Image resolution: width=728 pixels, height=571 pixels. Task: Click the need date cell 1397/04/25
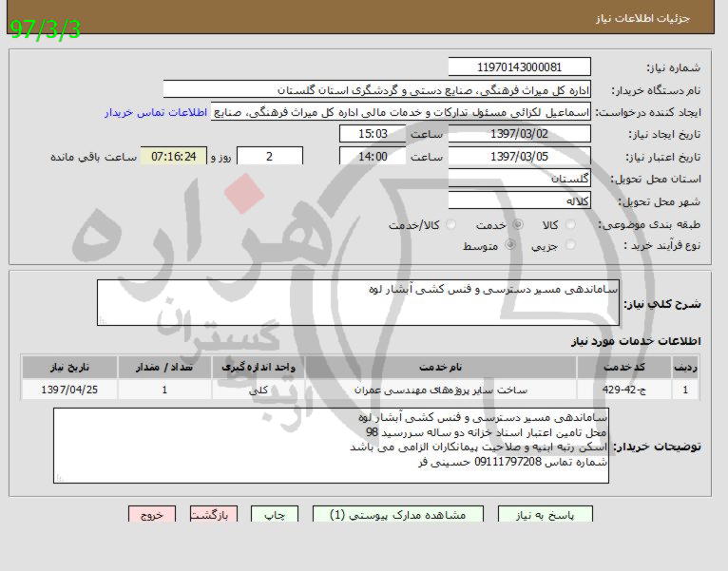coord(69,390)
